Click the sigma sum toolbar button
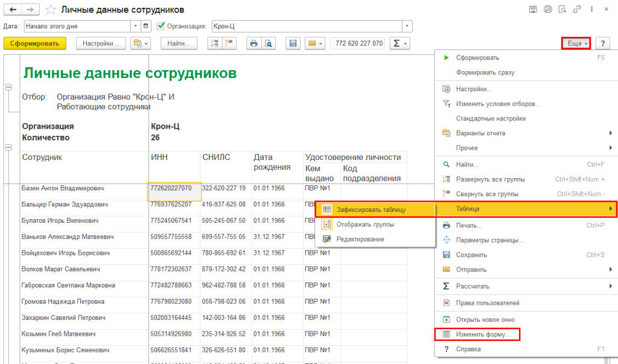Screen dimensions: 618x364 point(400,43)
